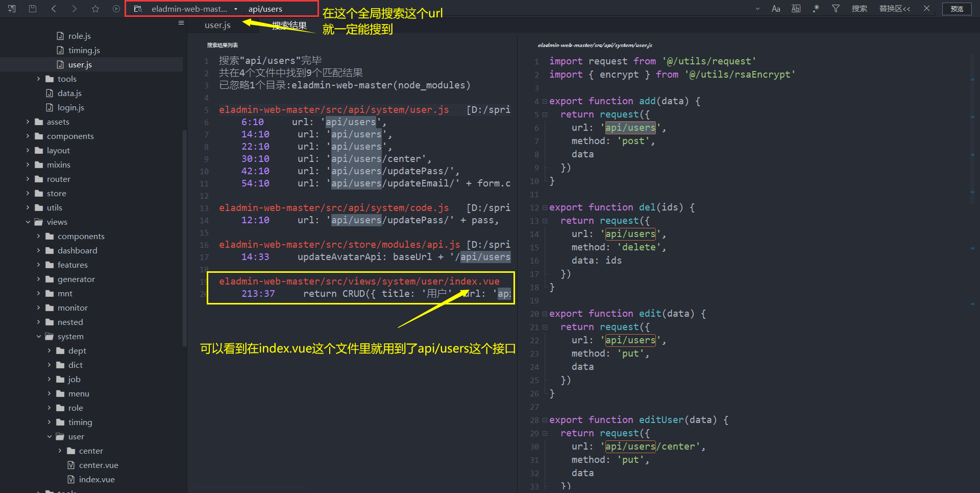
Task: Navigate forward with the right arrow icon
Action: click(74, 9)
